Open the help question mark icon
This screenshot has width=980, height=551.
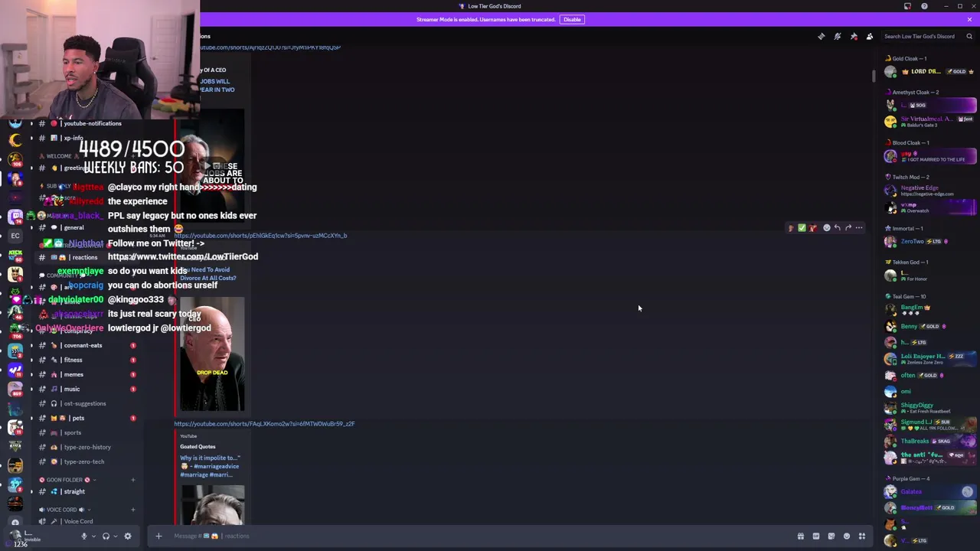click(x=924, y=6)
